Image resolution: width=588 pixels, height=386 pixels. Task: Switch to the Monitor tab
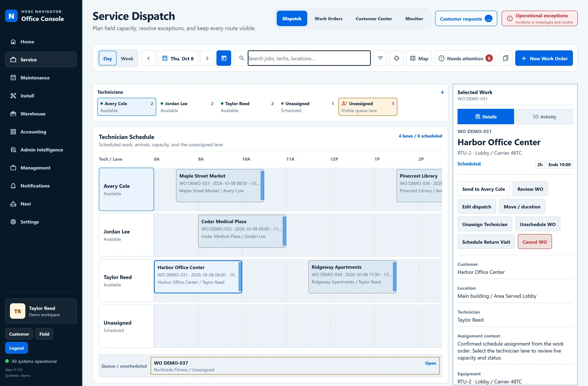pos(414,19)
